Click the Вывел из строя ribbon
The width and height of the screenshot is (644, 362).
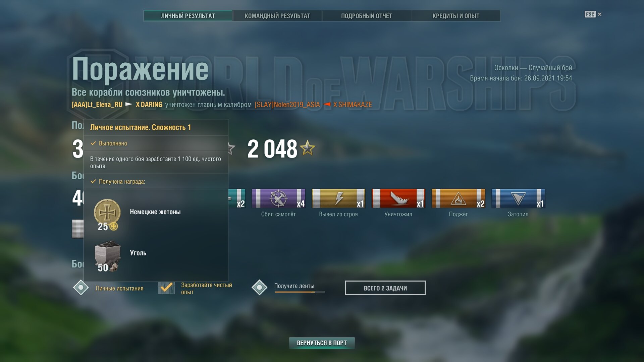point(338,198)
